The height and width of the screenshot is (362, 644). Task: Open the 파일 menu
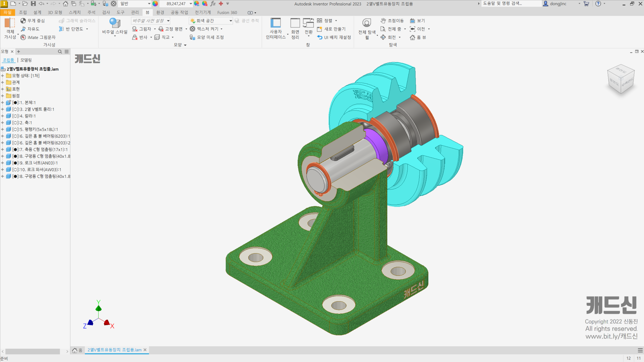(8, 13)
